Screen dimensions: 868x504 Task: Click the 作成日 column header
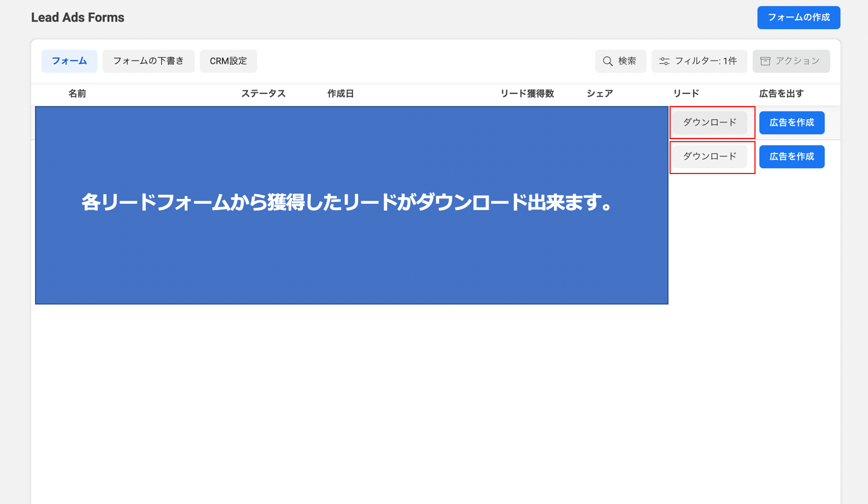click(x=341, y=94)
